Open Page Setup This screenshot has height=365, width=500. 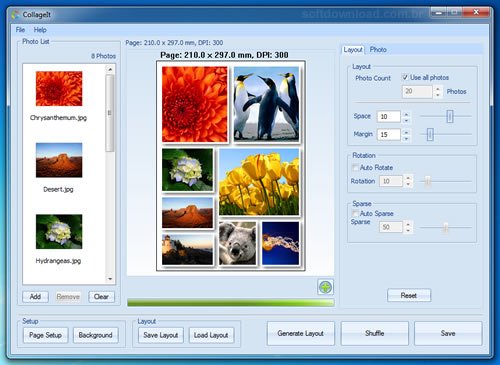pos(45,335)
